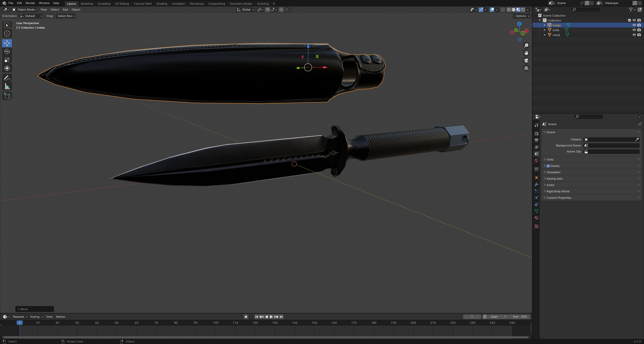Image resolution: width=644 pixels, height=344 pixels.
Task: Toggle camera view with camera icon
Action: (526, 60)
